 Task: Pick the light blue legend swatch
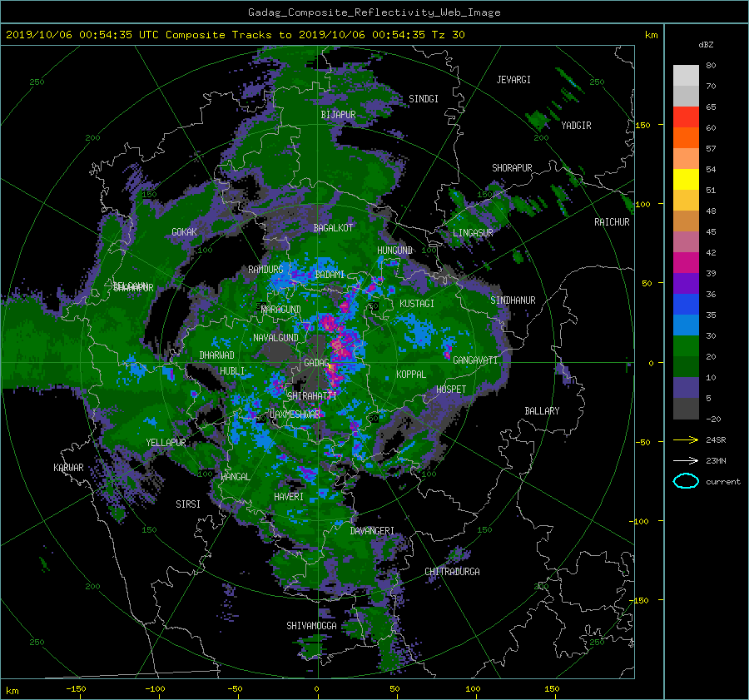click(x=686, y=325)
